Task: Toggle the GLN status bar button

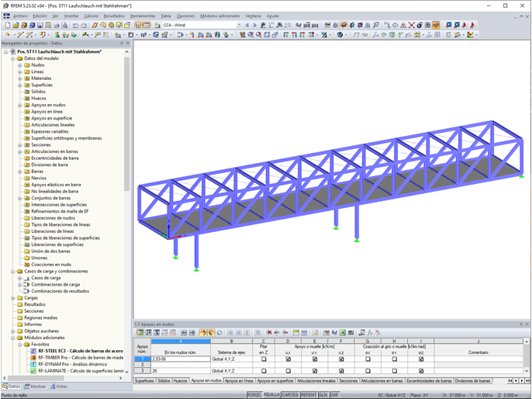Action: coord(323,395)
